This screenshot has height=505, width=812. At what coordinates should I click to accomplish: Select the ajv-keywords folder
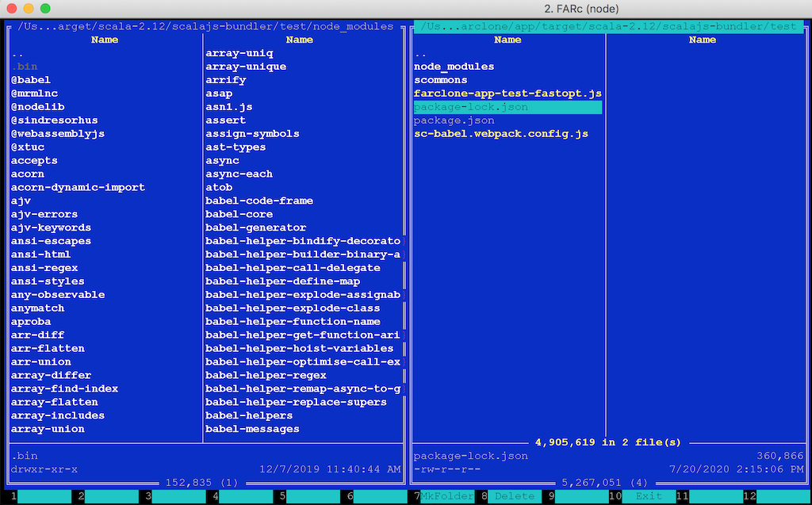[x=52, y=228]
